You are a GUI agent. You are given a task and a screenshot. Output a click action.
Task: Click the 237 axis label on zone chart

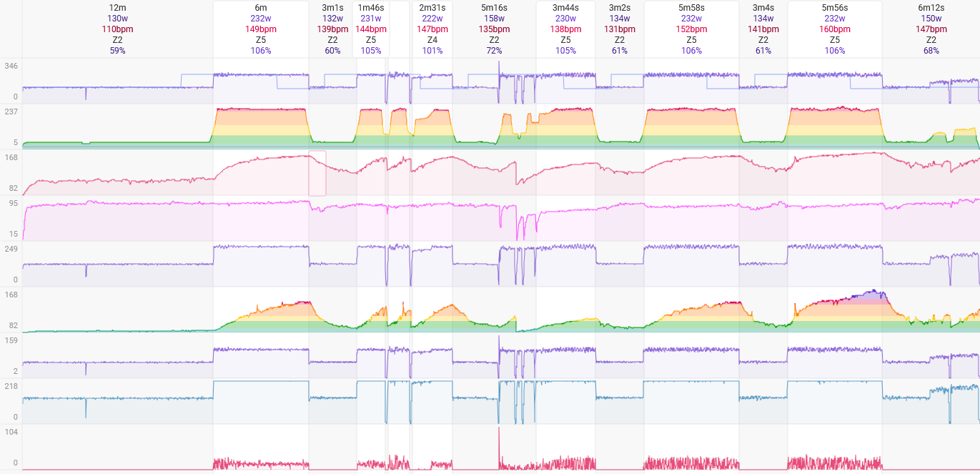(11, 112)
